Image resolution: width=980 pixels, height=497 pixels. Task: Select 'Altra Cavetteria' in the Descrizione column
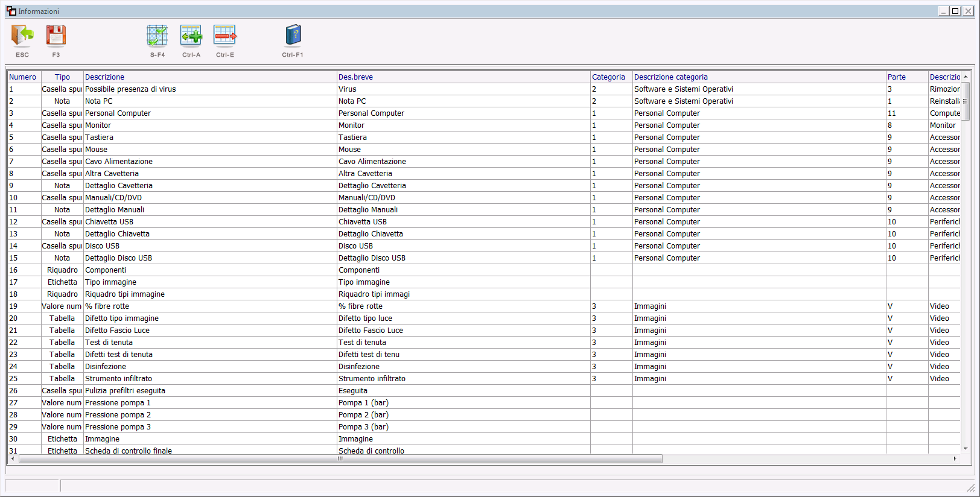[210, 174]
